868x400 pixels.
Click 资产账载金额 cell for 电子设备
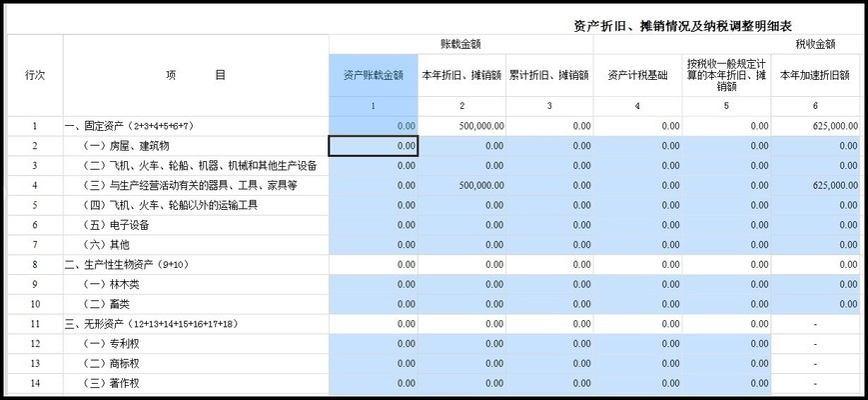pos(374,225)
